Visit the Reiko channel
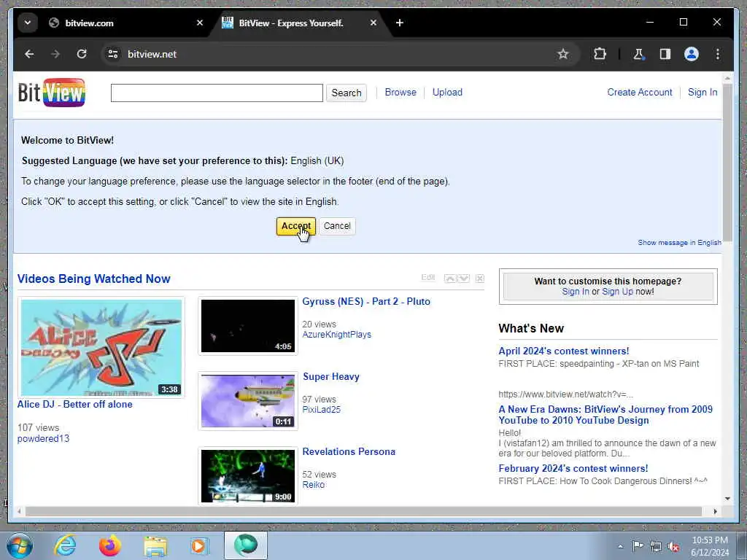This screenshot has height=560, width=747. pos(314,485)
